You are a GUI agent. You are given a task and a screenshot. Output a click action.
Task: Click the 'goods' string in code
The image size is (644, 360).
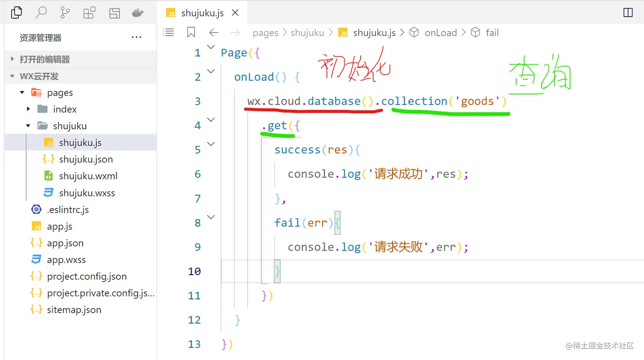[477, 101]
